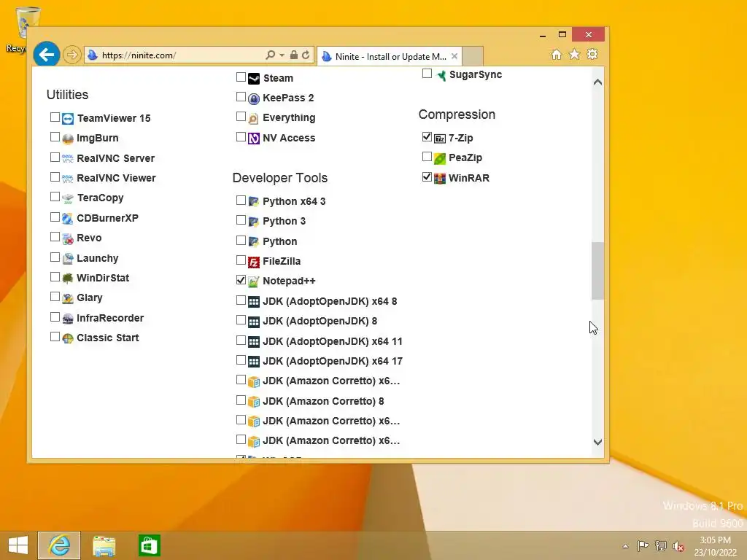This screenshot has height=560, width=747.
Task: Click the muted volume tray icon
Action: point(678,546)
